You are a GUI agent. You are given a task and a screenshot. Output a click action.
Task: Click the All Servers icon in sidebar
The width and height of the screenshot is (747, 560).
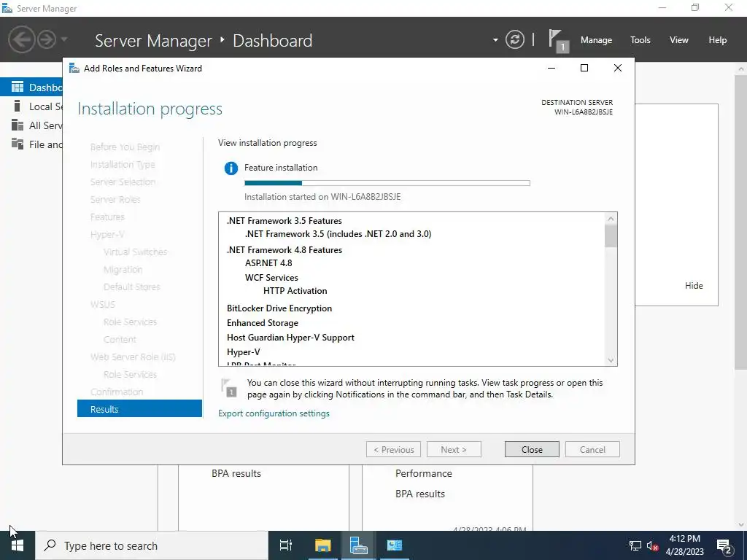[x=18, y=125]
